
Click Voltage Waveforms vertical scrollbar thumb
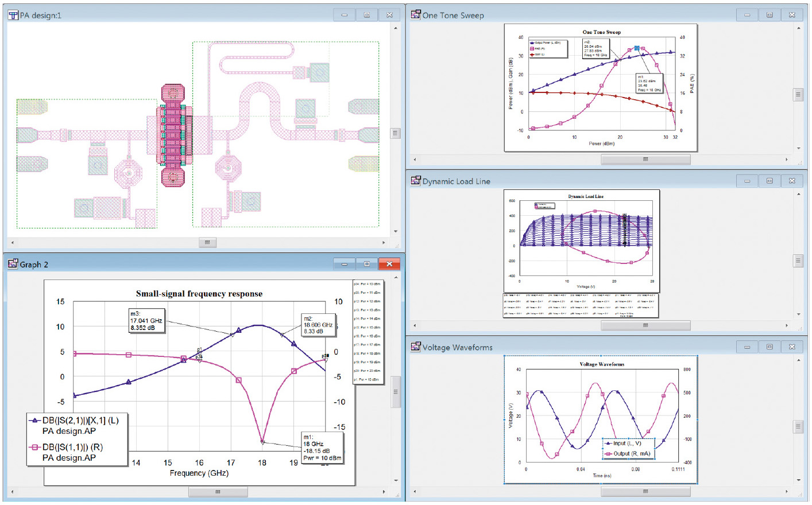coord(798,426)
